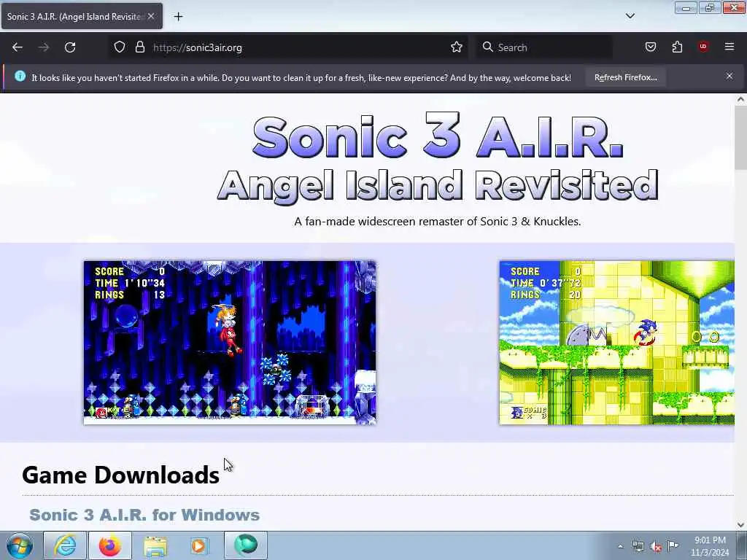Open a new tab with the plus button
The width and height of the screenshot is (747, 560).
click(178, 17)
